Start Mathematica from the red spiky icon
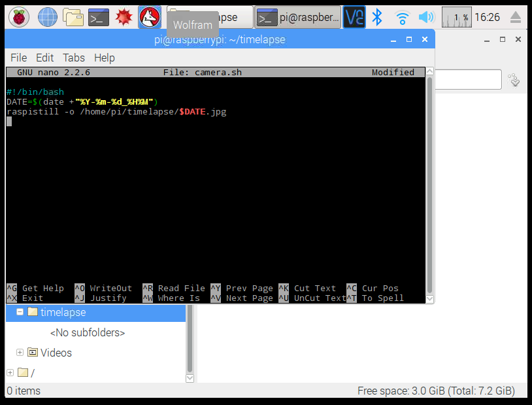The image size is (532, 405). coord(124,17)
